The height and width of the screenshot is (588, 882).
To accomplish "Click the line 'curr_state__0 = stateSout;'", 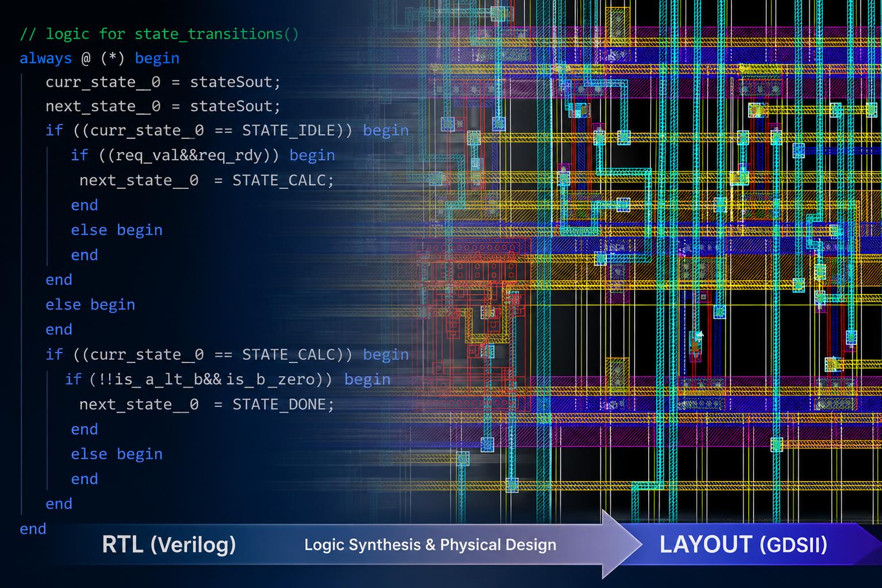I will pos(163,83).
